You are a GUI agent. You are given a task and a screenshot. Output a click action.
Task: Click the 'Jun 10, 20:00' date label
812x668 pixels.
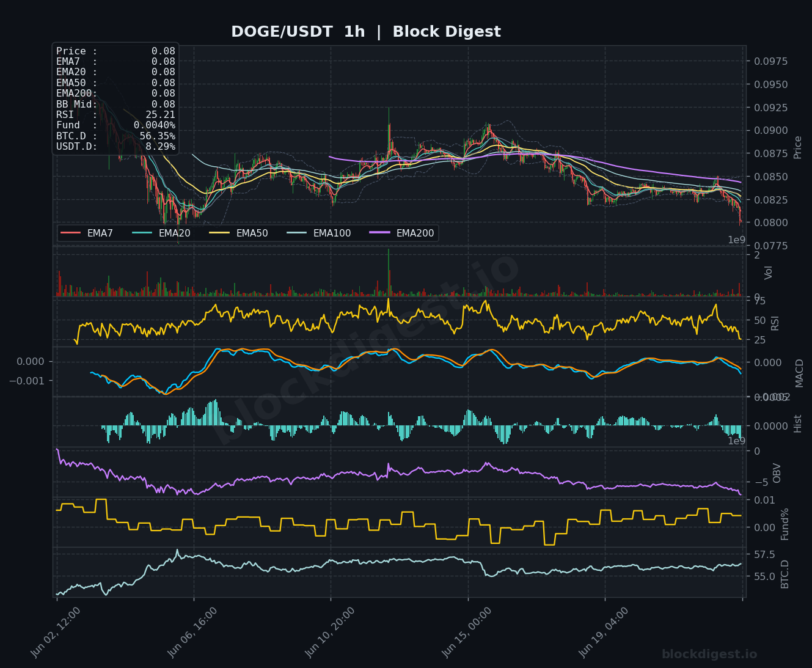click(x=330, y=632)
